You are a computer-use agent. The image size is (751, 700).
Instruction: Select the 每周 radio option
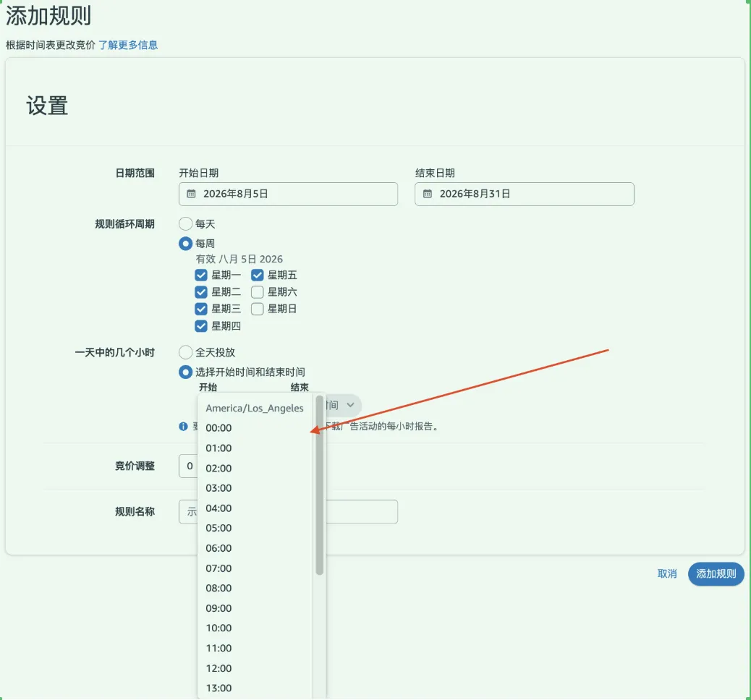(185, 244)
